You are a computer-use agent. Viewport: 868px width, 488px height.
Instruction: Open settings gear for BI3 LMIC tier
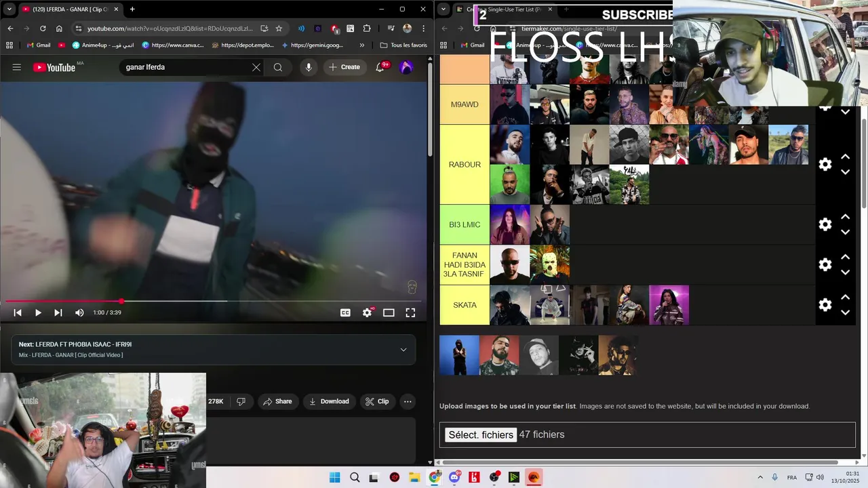tap(825, 224)
